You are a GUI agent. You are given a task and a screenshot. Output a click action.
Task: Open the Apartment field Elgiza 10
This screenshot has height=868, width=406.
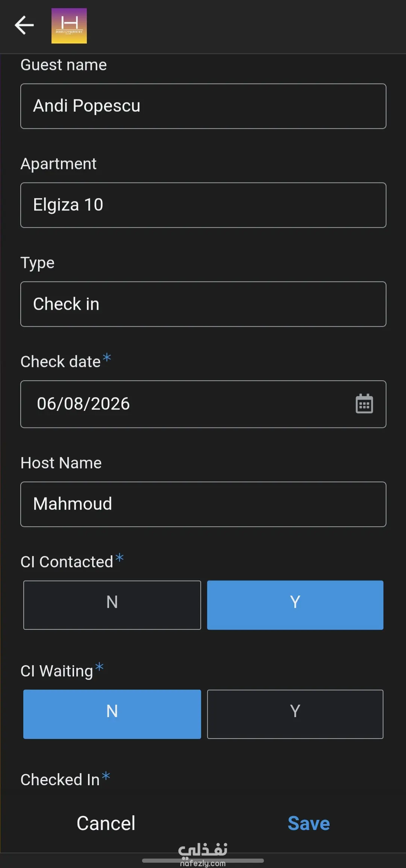point(203,205)
